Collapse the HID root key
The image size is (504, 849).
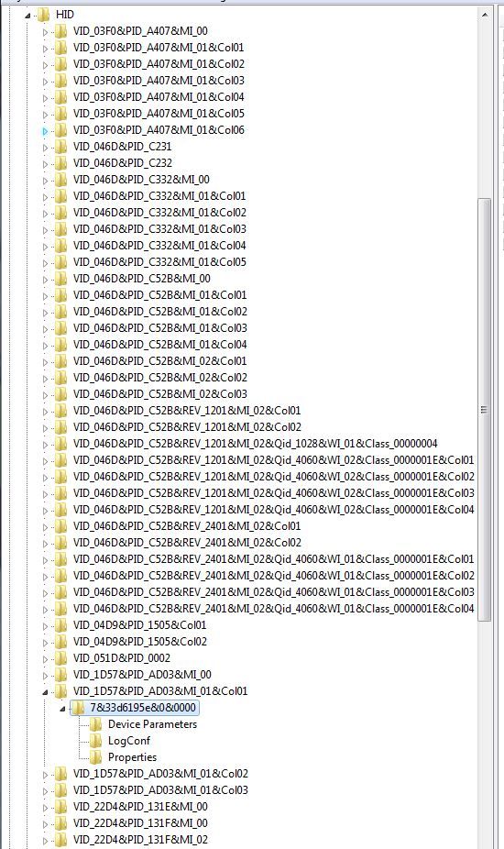tap(27, 16)
